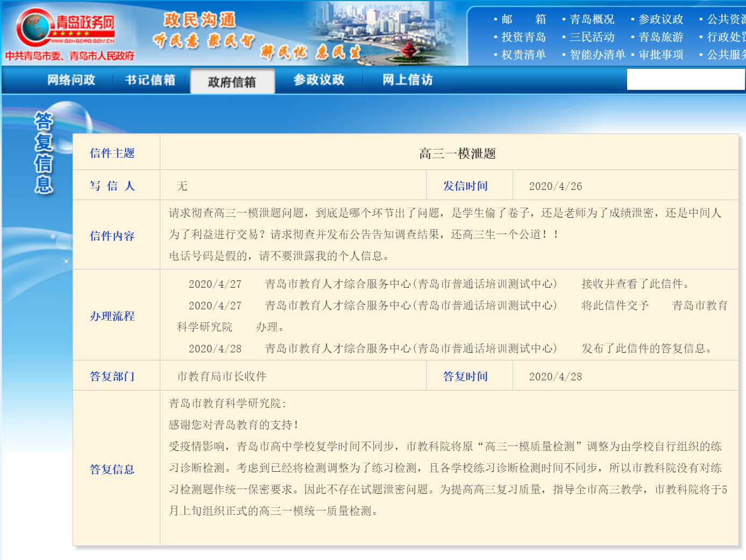Visit the 投资青岛 link
Image resolution: width=746 pixels, height=560 pixels.
524,37
